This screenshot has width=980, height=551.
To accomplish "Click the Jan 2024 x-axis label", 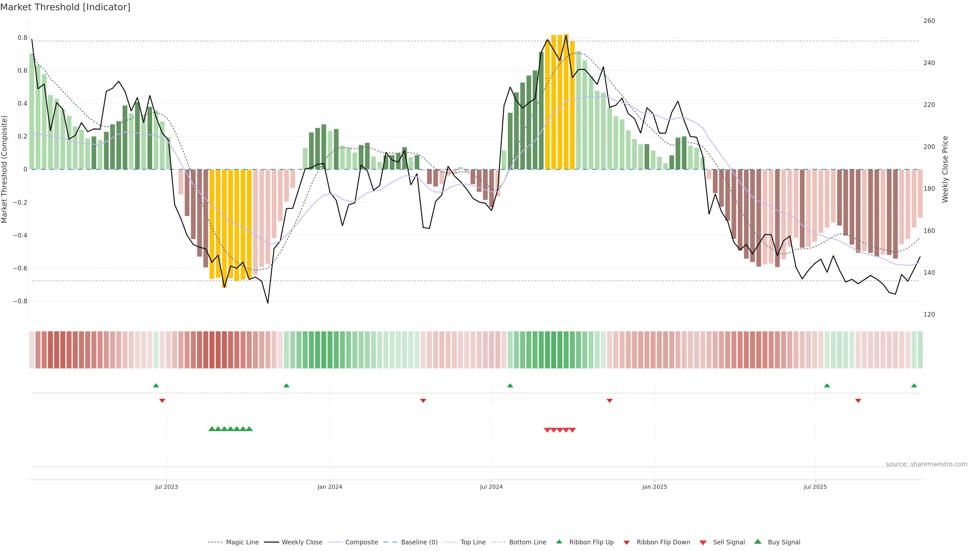I will pos(330,487).
